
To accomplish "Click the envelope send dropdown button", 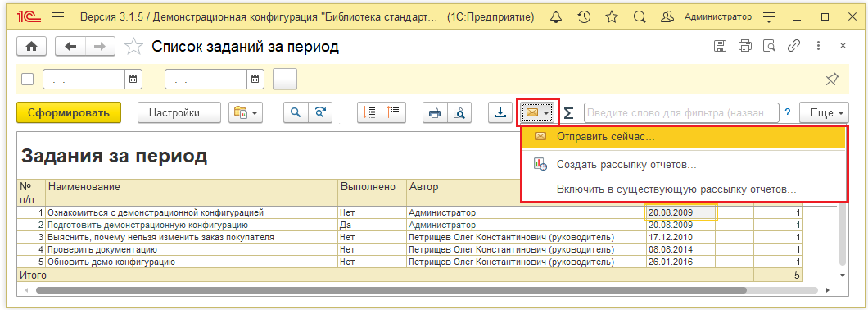I will pos(537,112).
